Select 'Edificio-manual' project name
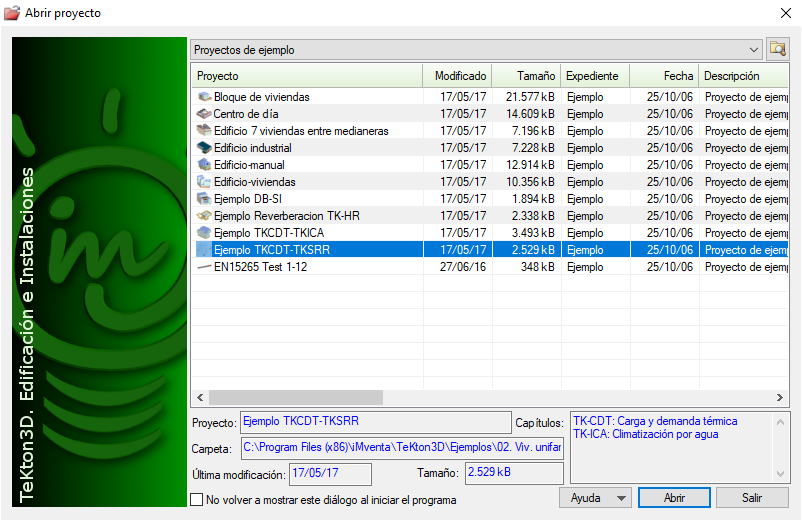 [x=249, y=165]
